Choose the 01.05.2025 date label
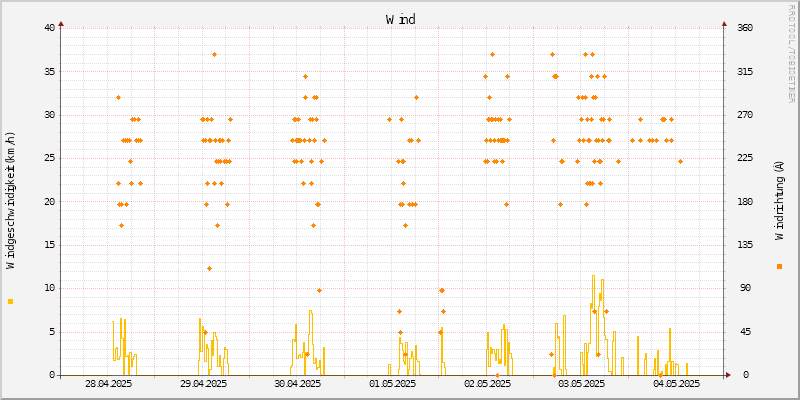 tap(392, 384)
